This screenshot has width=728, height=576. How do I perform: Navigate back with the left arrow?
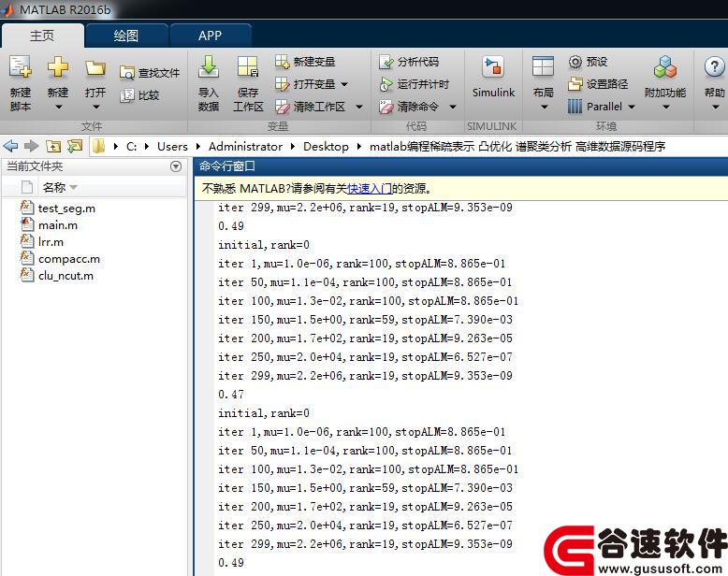tap(10, 147)
